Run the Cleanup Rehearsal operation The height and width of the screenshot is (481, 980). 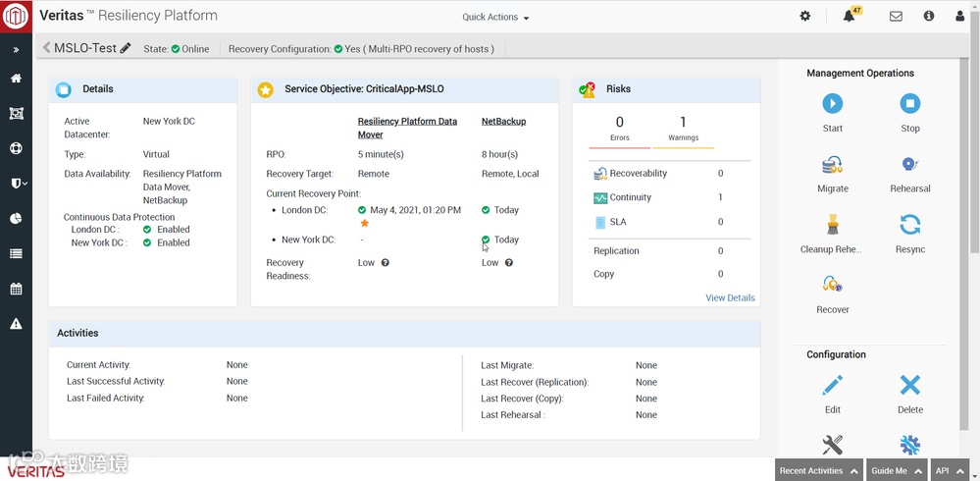(832, 226)
